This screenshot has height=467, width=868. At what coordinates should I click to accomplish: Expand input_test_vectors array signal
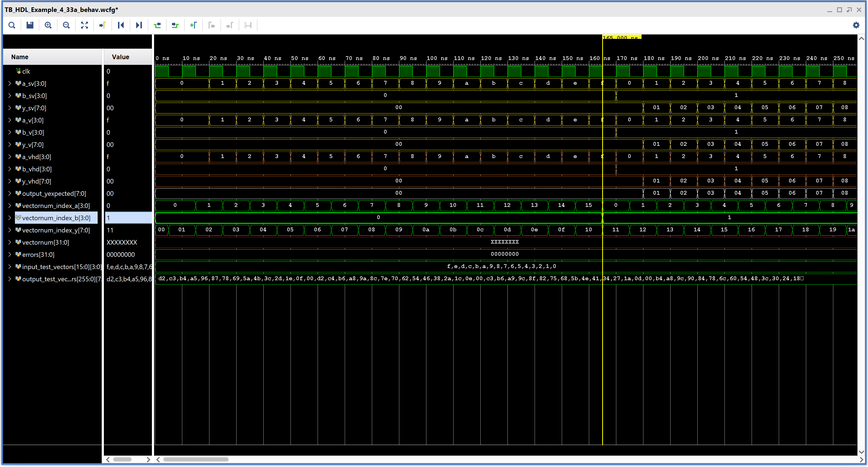[10, 267]
